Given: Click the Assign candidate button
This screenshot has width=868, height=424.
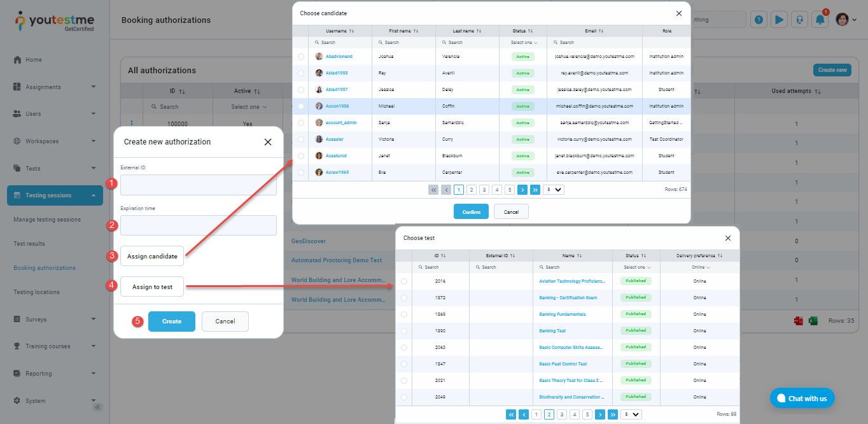Looking at the screenshot, I should pos(152,256).
